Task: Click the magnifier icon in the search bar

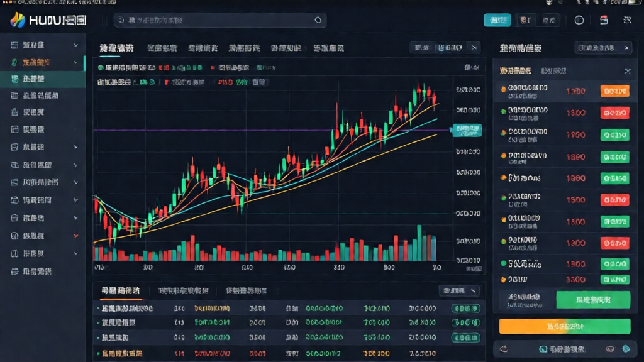Action: pos(318,20)
